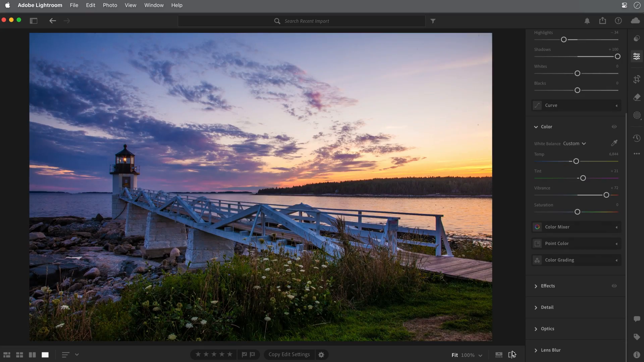Switch to compare view
The image size is (644, 362).
[32, 355]
